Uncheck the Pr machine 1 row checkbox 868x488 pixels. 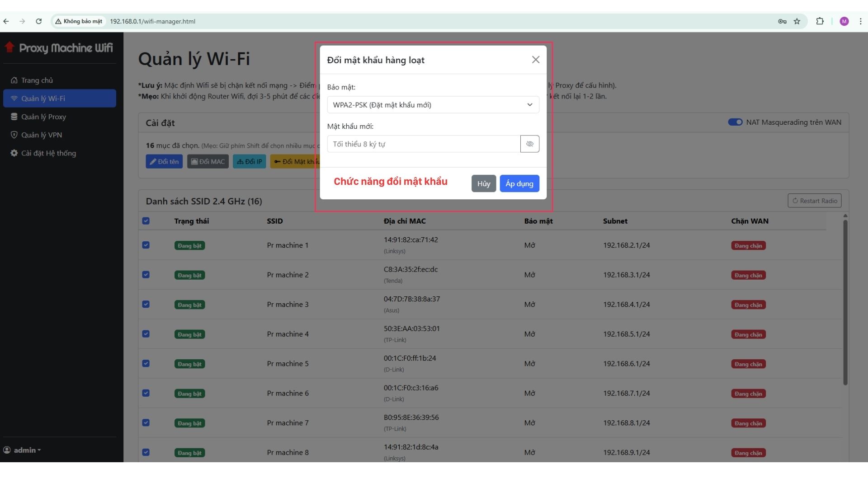[146, 245]
